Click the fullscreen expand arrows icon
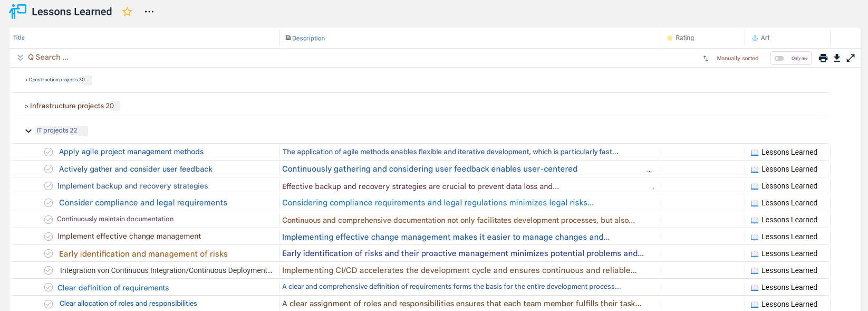The image size is (868, 311). (851, 58)
